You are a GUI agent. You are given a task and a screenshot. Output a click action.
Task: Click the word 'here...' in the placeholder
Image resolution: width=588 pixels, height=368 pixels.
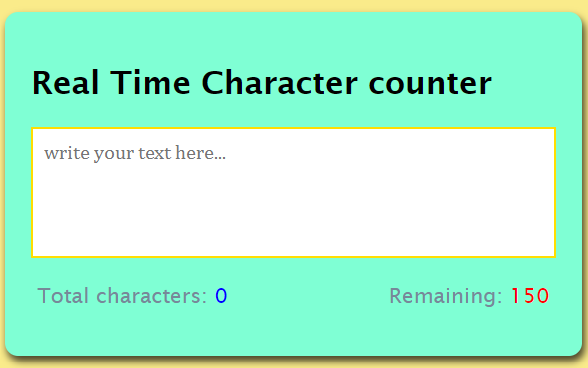point(200,153)
